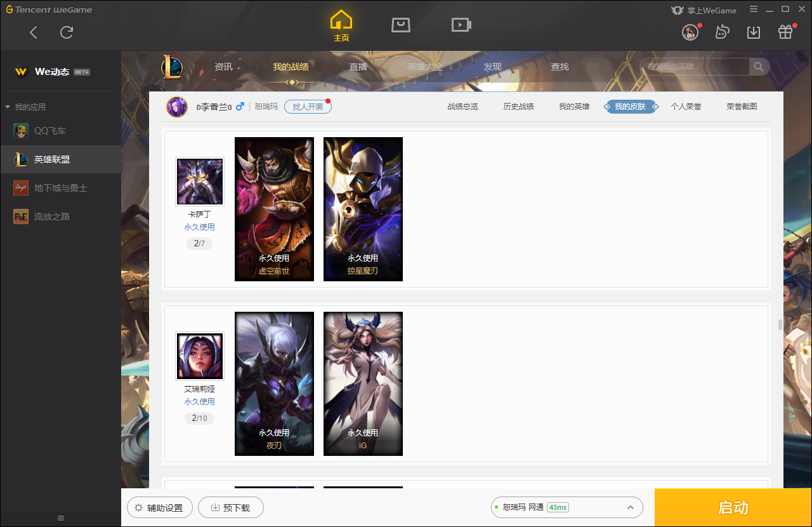Click 2/10 skin count badge

[x=200, y=418]
